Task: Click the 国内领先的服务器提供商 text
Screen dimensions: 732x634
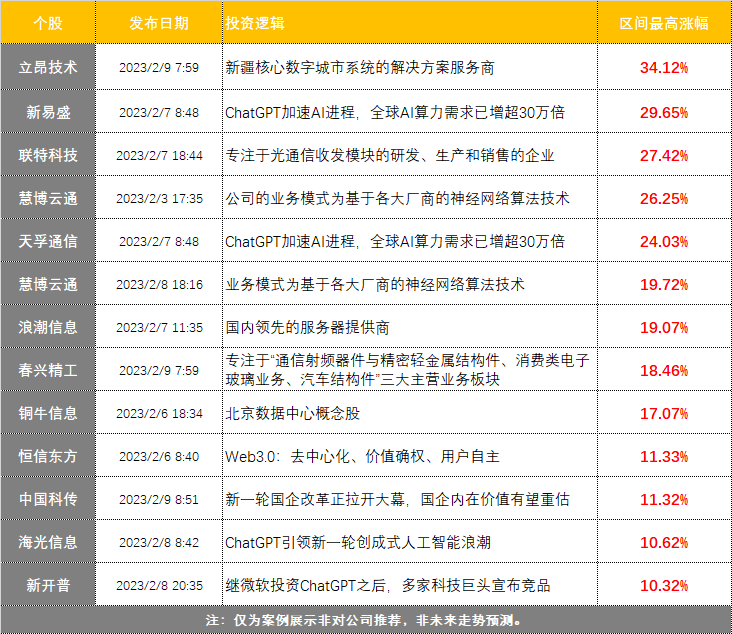Action: tap(308, 327)
